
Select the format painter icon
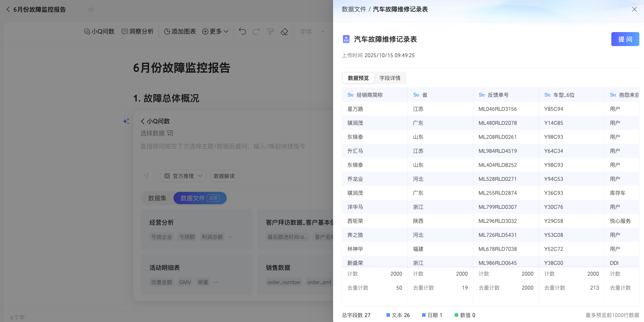point(270,32)
